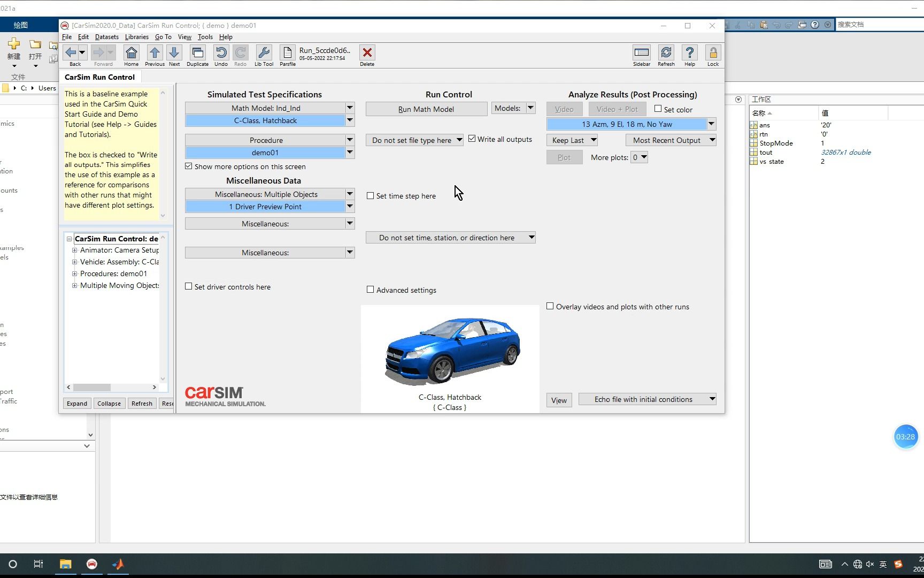Click the Undo toolbar icon
This screenshot has height=578, width=924.
coord(221,54)
